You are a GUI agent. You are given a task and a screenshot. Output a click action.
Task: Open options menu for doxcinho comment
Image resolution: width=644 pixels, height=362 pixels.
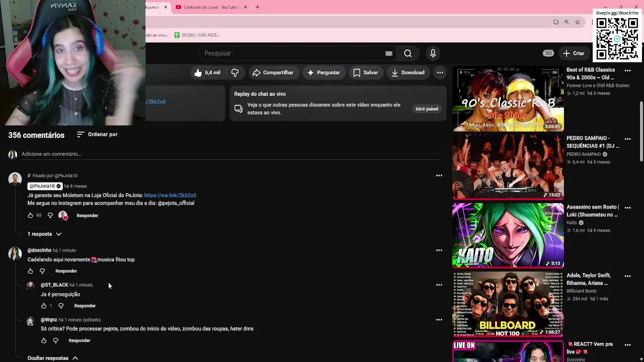(x=439, y=250)
